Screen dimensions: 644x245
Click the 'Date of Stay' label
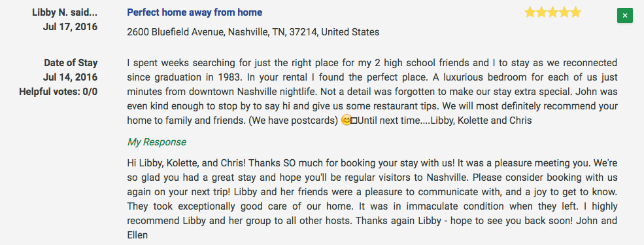(71, 63)
